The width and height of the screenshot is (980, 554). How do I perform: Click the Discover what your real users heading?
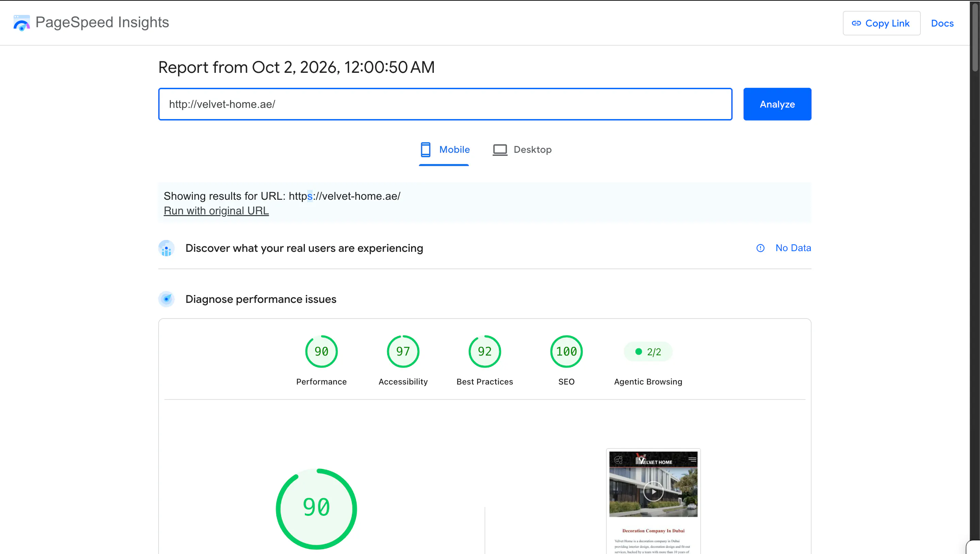pos(304,248)
